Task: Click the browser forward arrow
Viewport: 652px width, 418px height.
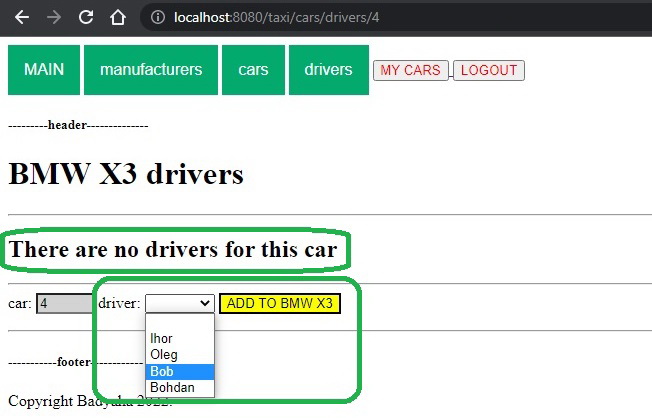Action: click(54, 17)
